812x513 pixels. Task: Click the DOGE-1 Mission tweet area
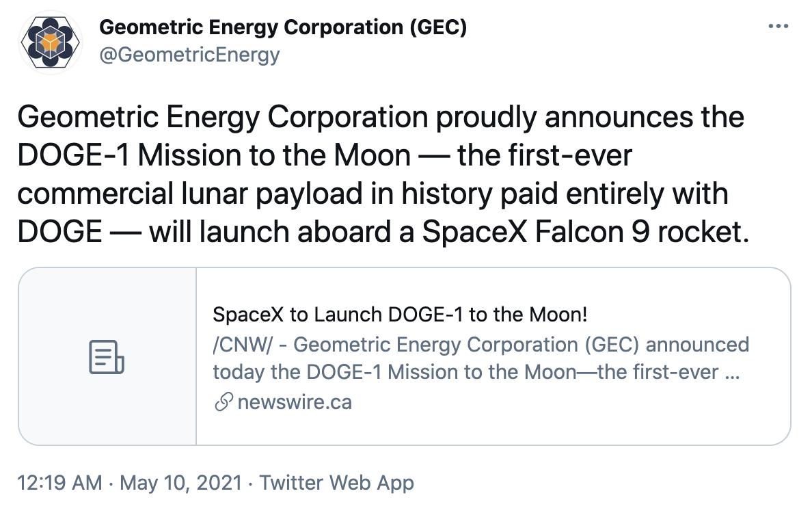(381, 173)
